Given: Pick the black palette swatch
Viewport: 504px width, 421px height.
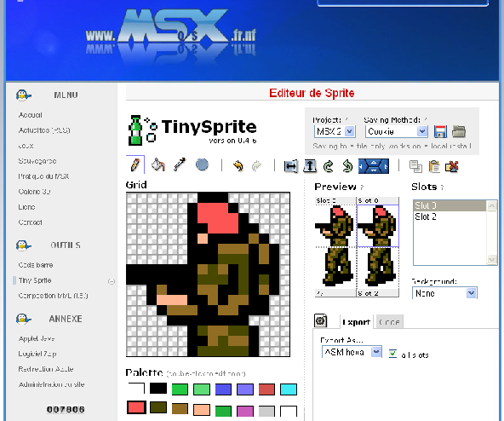Looking at the screenshot, I should pyautogui.click(x=158, y=389).
